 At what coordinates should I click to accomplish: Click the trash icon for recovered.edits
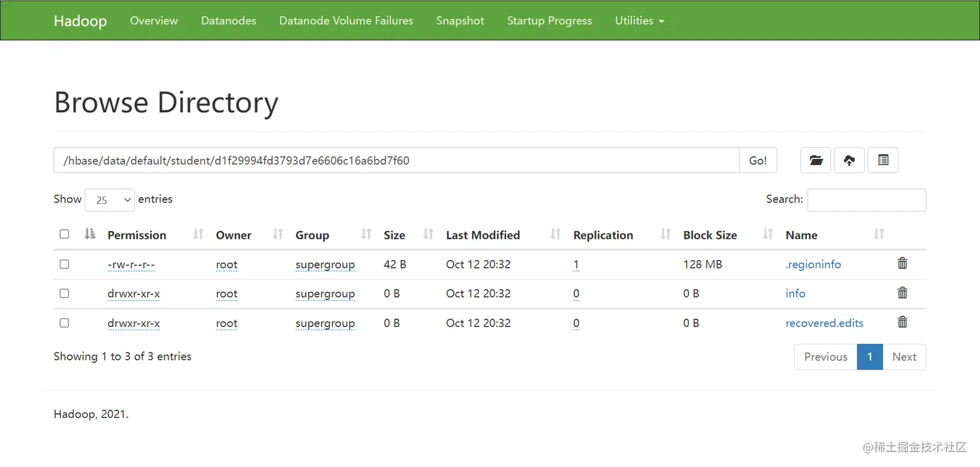coord(902,322)
